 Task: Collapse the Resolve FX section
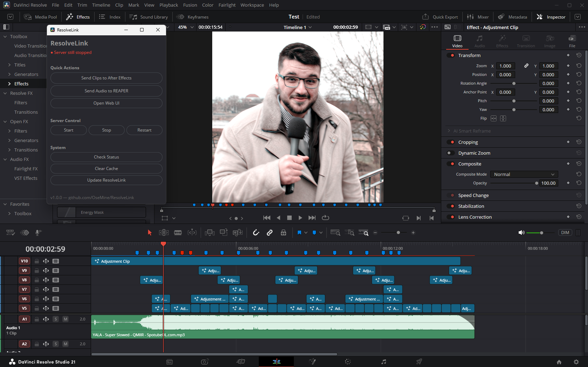point(5,93)
